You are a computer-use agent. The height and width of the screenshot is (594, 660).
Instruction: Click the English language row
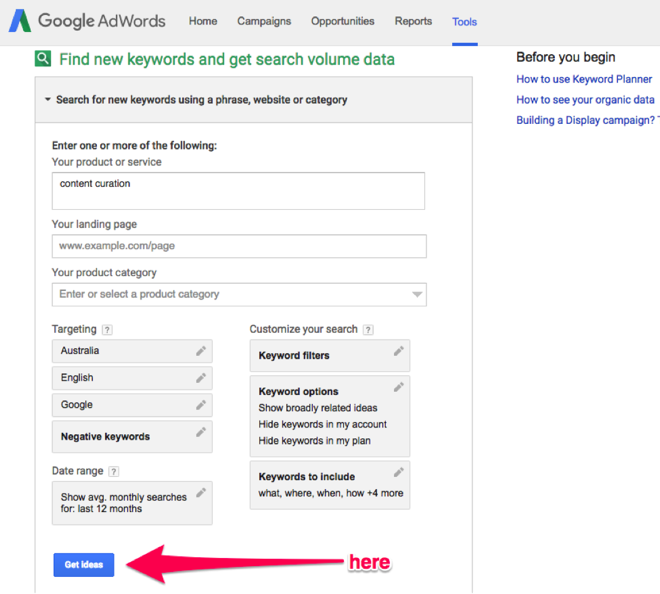(132, 378)
